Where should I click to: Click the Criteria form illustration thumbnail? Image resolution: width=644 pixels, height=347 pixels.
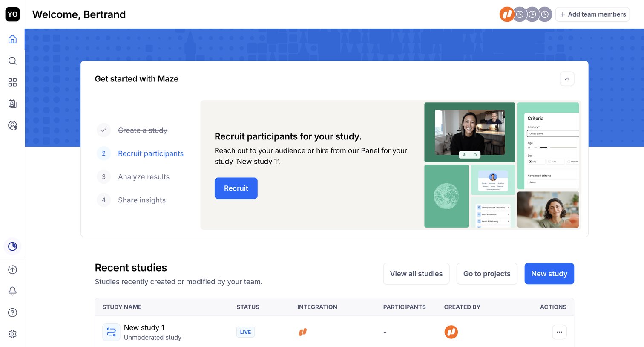[x=548, y=146]
